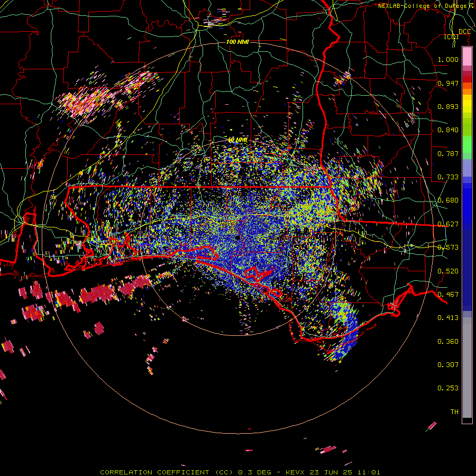Click the 100 NMI range ring label

[237, 42]
